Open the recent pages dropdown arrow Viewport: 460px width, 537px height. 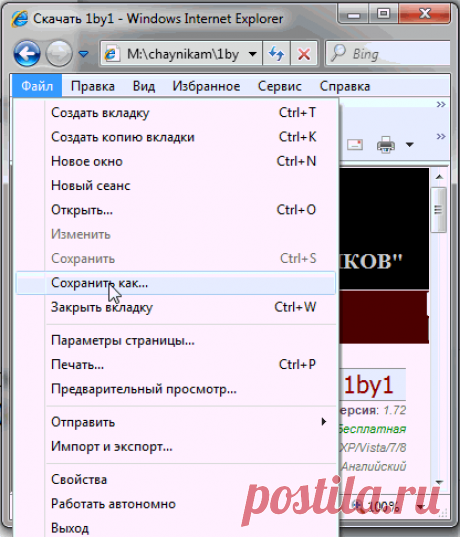tap(84, 54)
